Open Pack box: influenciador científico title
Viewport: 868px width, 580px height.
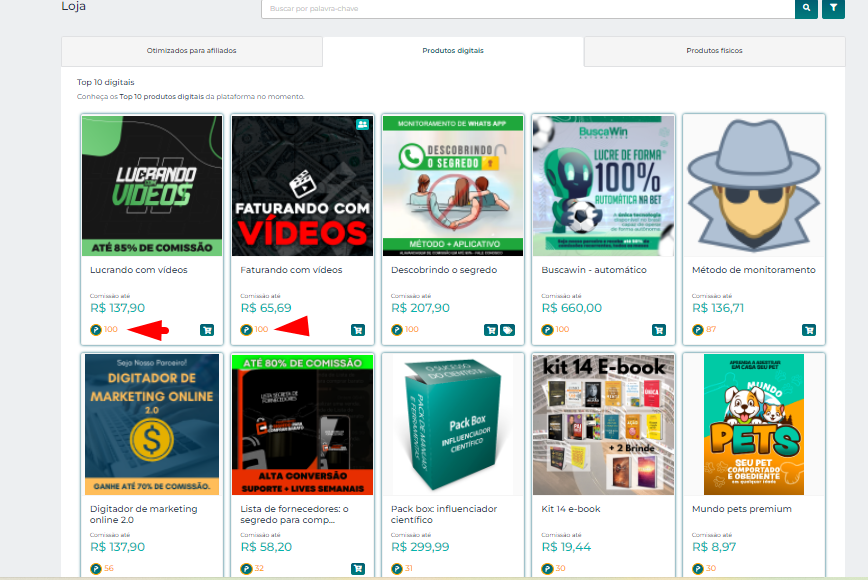pyautogui.click(x=444, y=514)
